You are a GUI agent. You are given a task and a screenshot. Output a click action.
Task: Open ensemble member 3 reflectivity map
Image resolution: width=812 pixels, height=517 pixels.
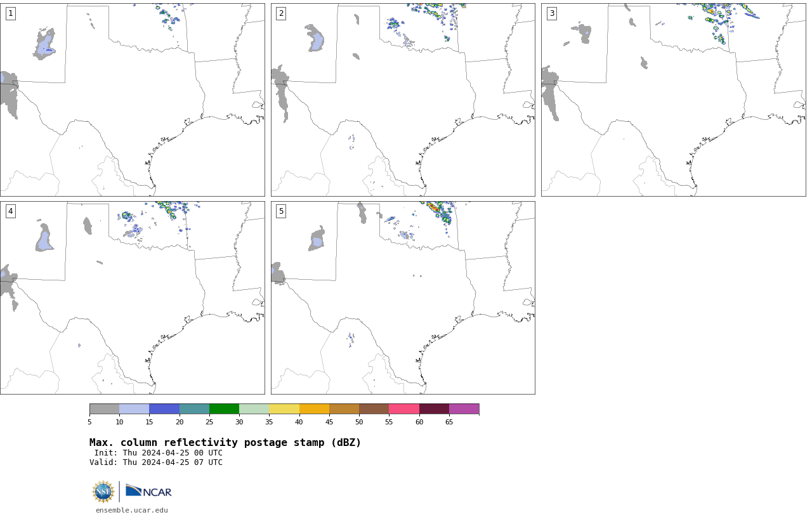(x=673, y=100)
